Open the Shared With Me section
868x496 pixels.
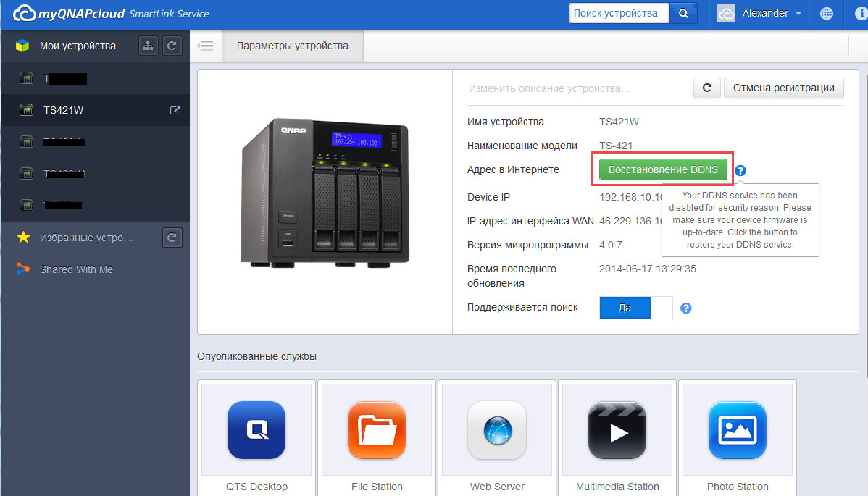point(76,269)
